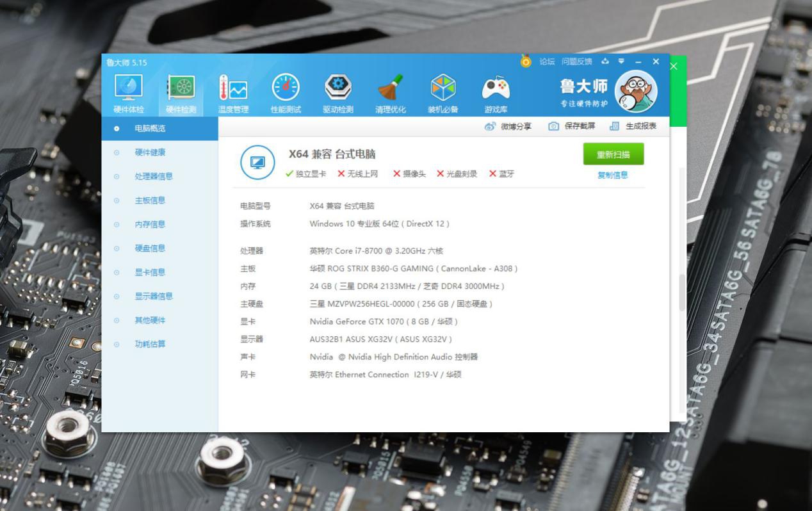Share via 微博分享
The height and width of the screenshot is (511, 812).
(x=508, y=126)
